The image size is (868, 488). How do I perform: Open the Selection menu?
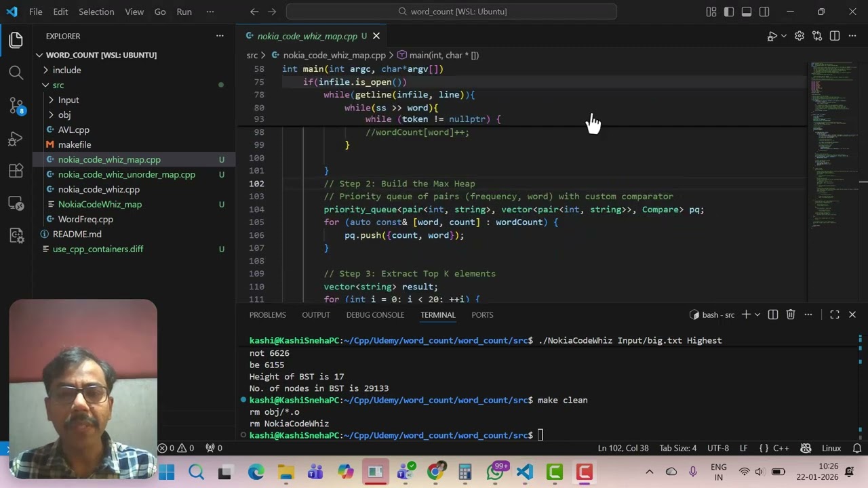tap(96, 12)
